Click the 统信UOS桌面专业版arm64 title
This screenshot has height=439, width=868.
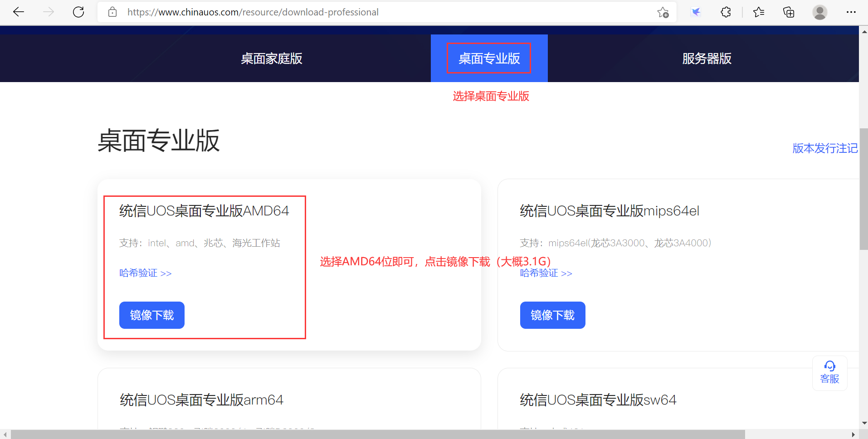tap(201, 400)
